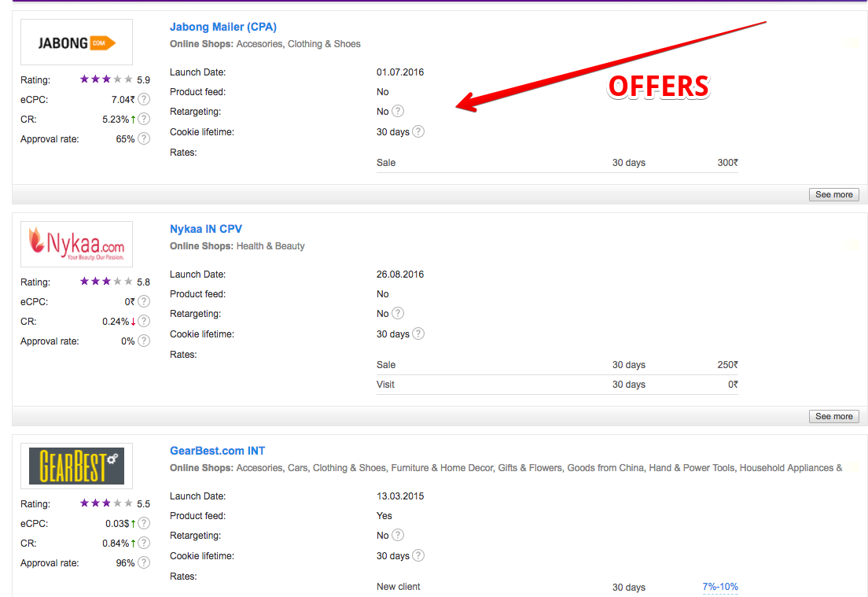Click the eCPC help icon for Jabong
The image size is (868, 597).
pyautogui.click(x=144, y=99)
